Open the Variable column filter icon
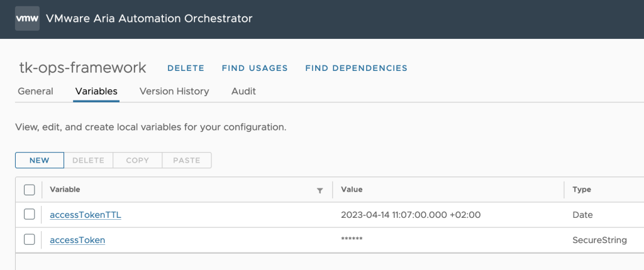The width and height of the screenshot is (644, 270). pos(320,190)
